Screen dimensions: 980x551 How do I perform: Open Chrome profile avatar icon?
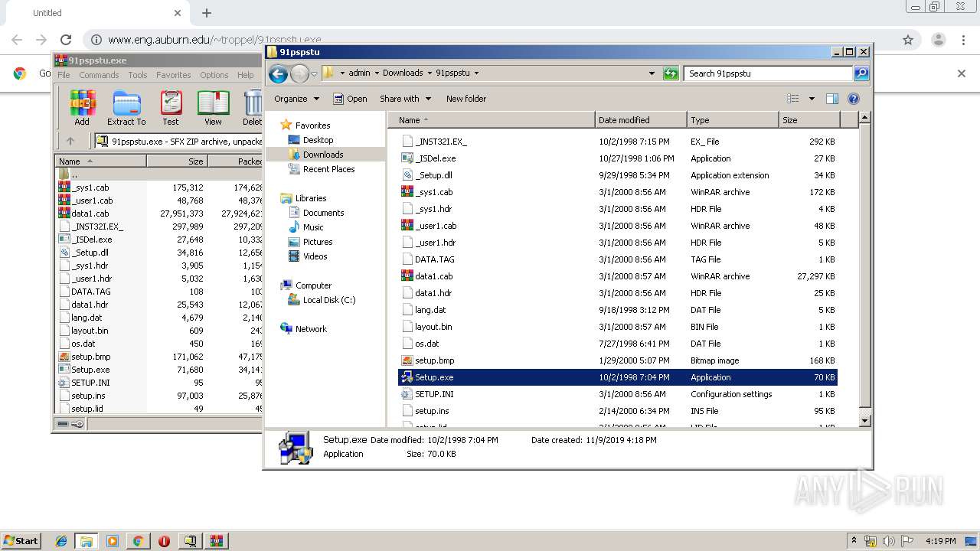(939, 40)
